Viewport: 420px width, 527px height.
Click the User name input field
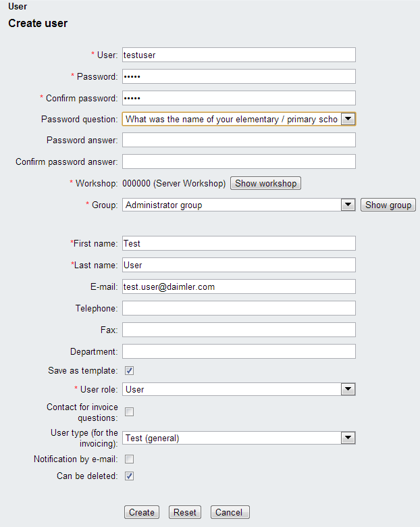tap(238, 55)
